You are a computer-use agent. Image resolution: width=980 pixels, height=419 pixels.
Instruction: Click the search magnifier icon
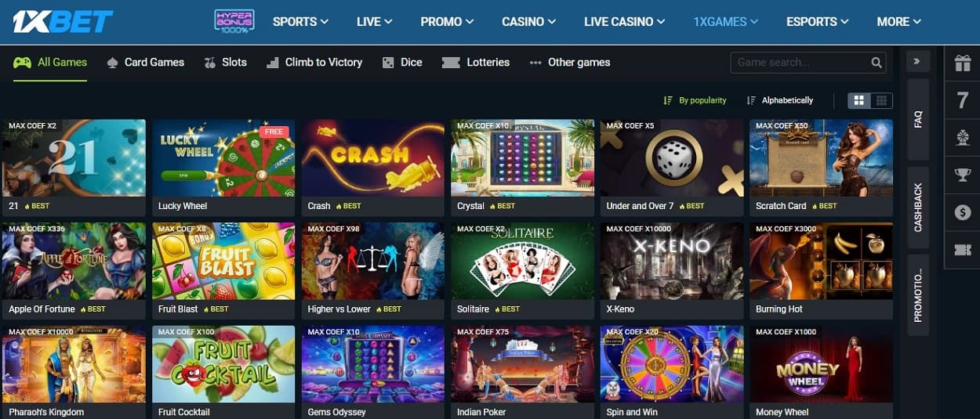(877, 63)
